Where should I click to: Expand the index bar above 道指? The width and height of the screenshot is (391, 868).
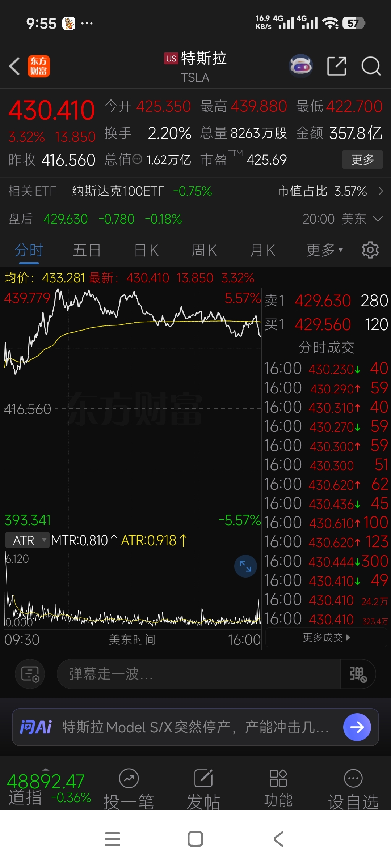pyautogui.click(x=46, y=769)
